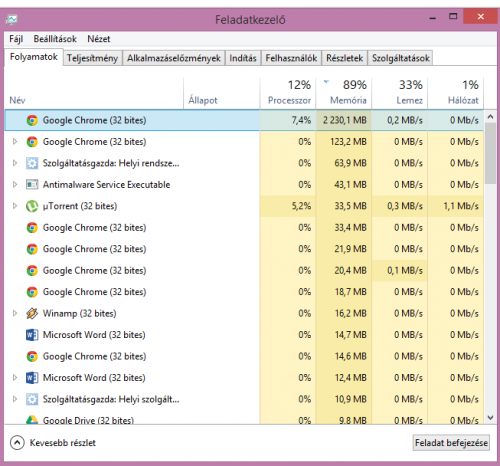Expand the Antimalware Service Executable group
Screen dimensions: 500x466
(15, 184)
